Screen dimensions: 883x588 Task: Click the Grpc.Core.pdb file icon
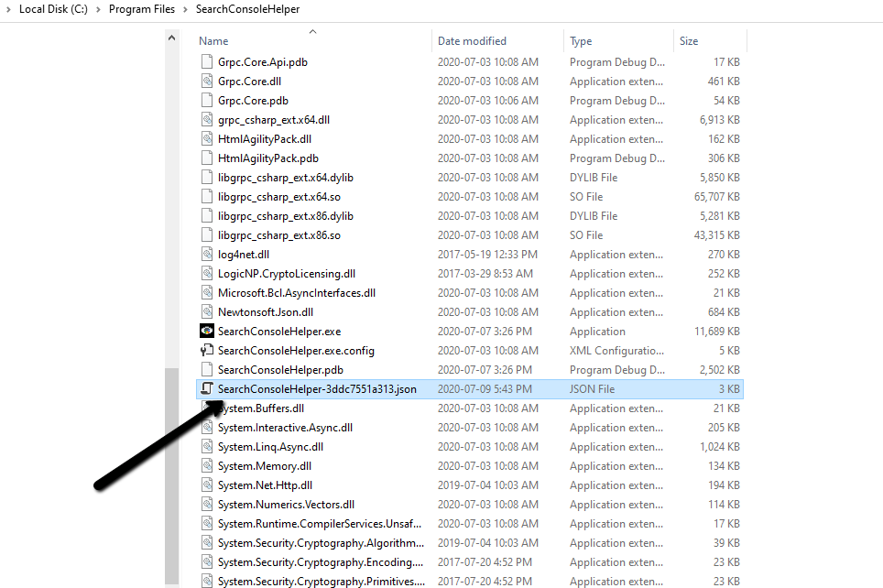pyautogui.click(x=207, y=100)
